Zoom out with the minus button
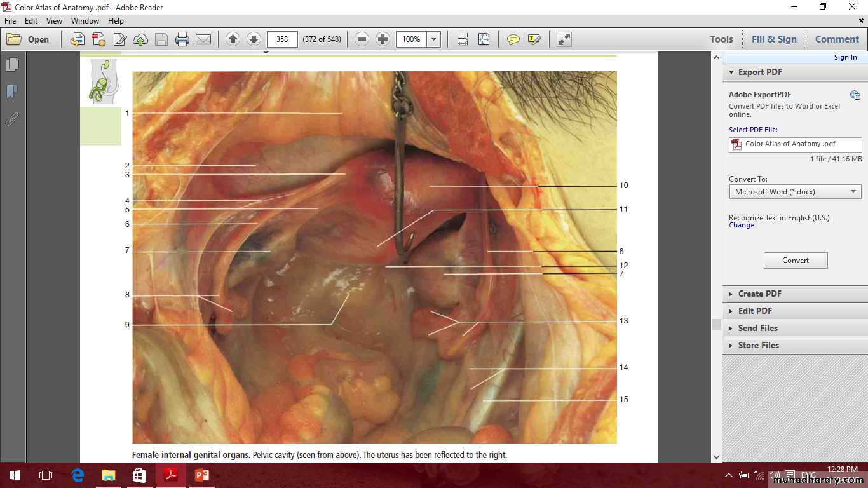The width and height of the screenshot is (868, 488). click(362, 39)
